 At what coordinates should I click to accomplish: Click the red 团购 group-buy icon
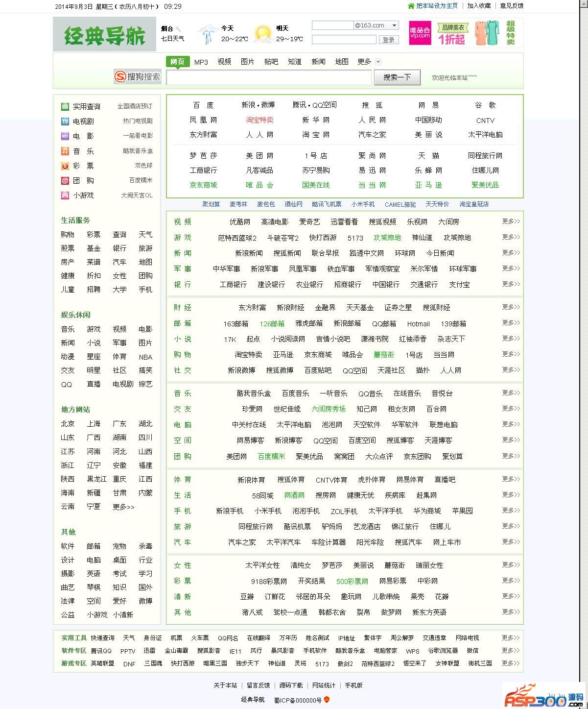[x=65, y=181]
